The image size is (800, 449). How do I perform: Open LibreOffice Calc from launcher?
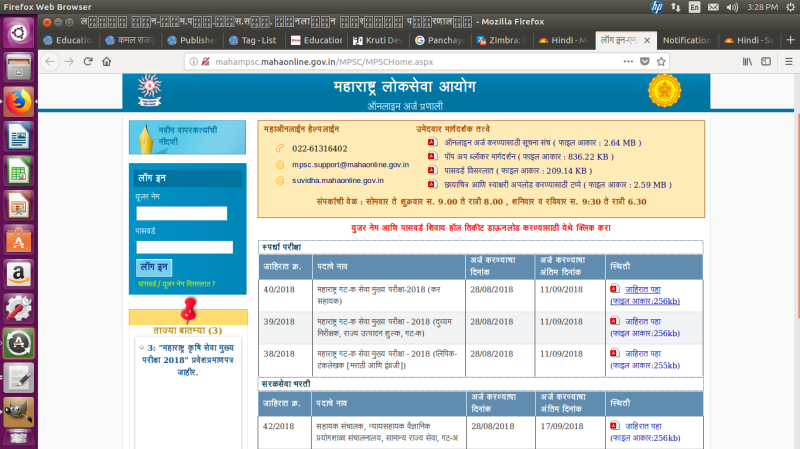[x=18, y=171]
